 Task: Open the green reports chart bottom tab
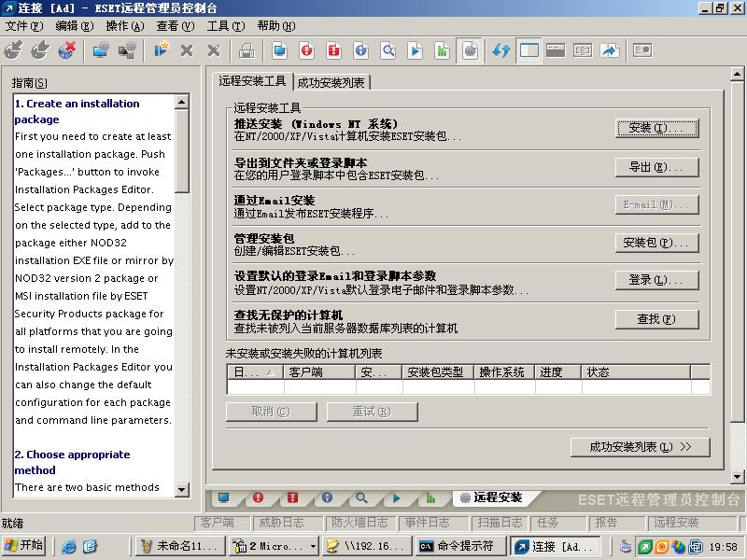coord(430,497)
